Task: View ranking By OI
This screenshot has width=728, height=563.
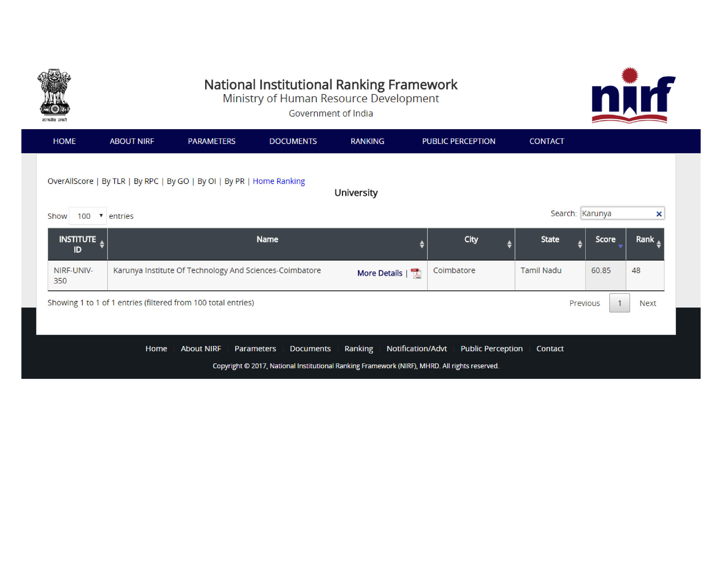Action: (207, 181)
